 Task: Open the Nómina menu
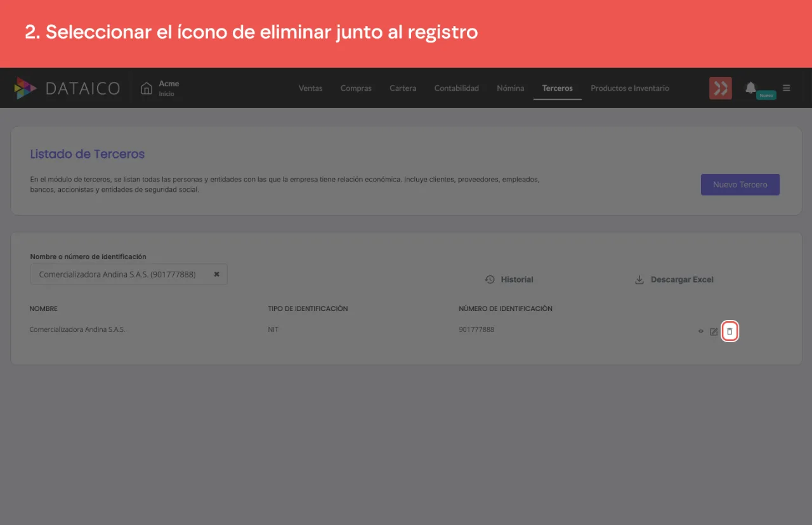click(511, 88)
